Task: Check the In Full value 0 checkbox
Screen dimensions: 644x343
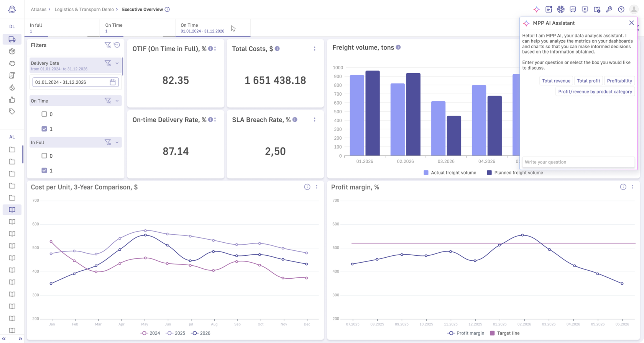Action: click(44, 156)
